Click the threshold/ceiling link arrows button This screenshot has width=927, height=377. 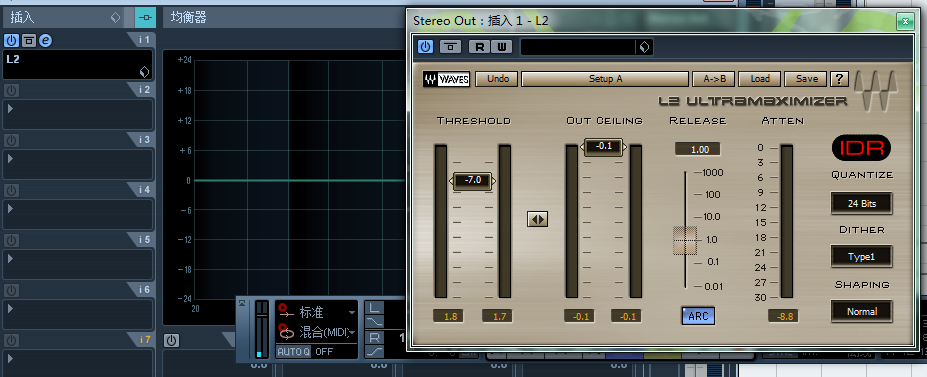(537, 220)
